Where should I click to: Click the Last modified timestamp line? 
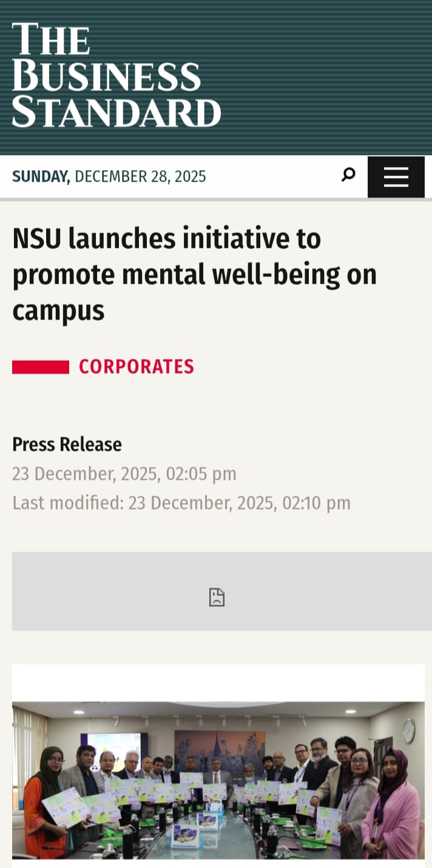coord(181,503)
